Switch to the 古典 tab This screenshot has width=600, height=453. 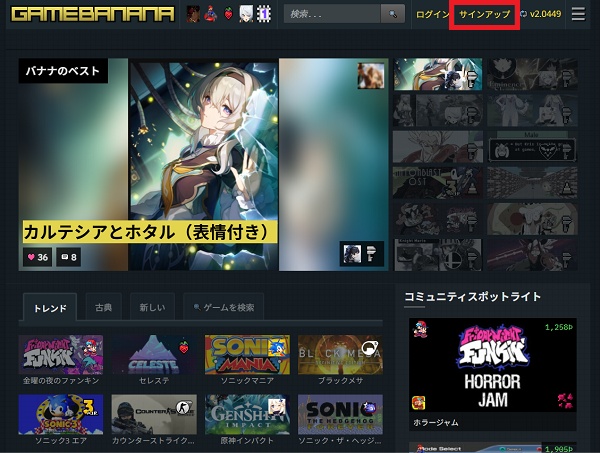pos(103,307)
